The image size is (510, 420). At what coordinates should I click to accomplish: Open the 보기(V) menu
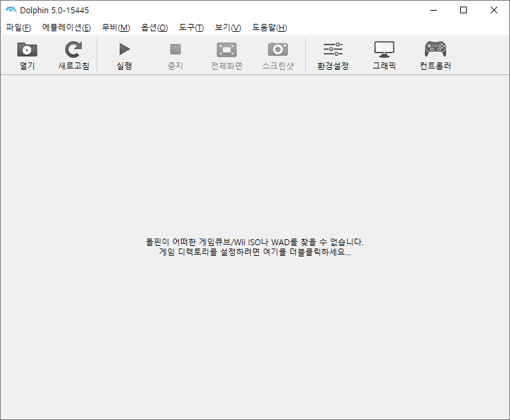[228, 28]
